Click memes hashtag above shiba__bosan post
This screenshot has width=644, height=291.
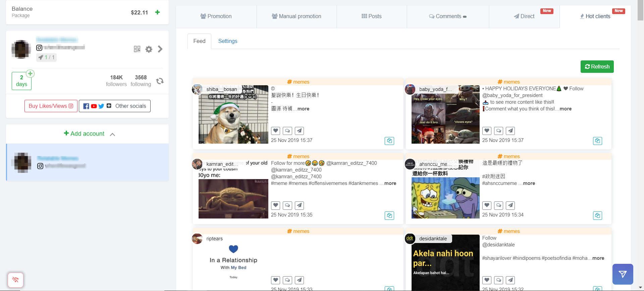coord(298,82)
